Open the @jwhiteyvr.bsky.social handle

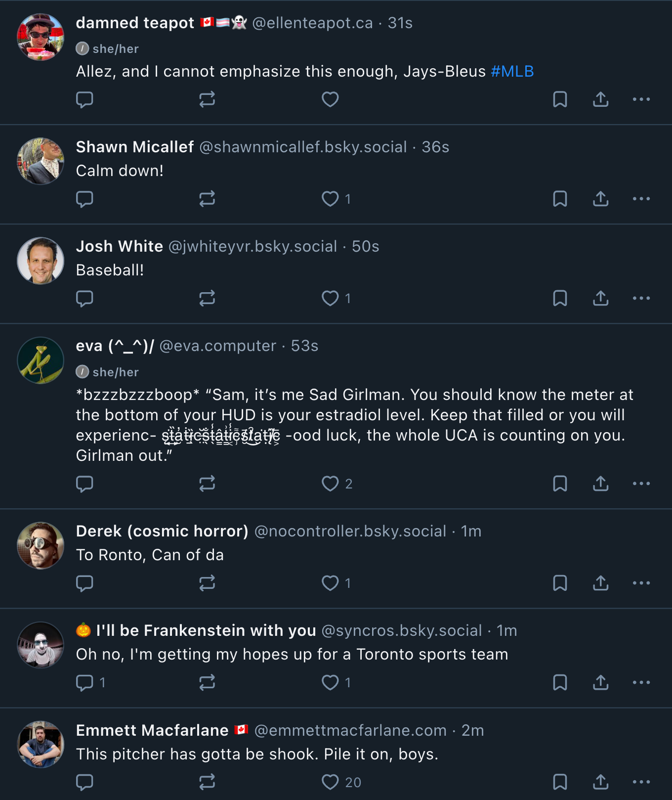click(x=252, y=246)
